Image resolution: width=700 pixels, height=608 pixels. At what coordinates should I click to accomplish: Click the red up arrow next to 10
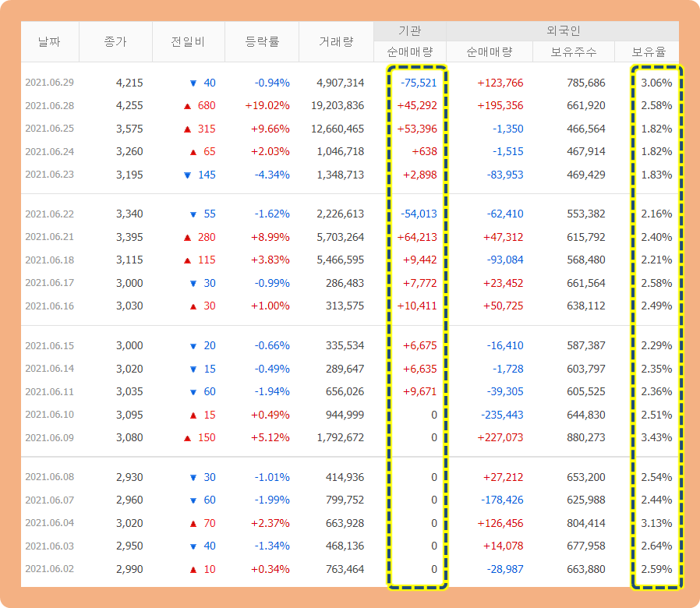(x=193, y=570)
